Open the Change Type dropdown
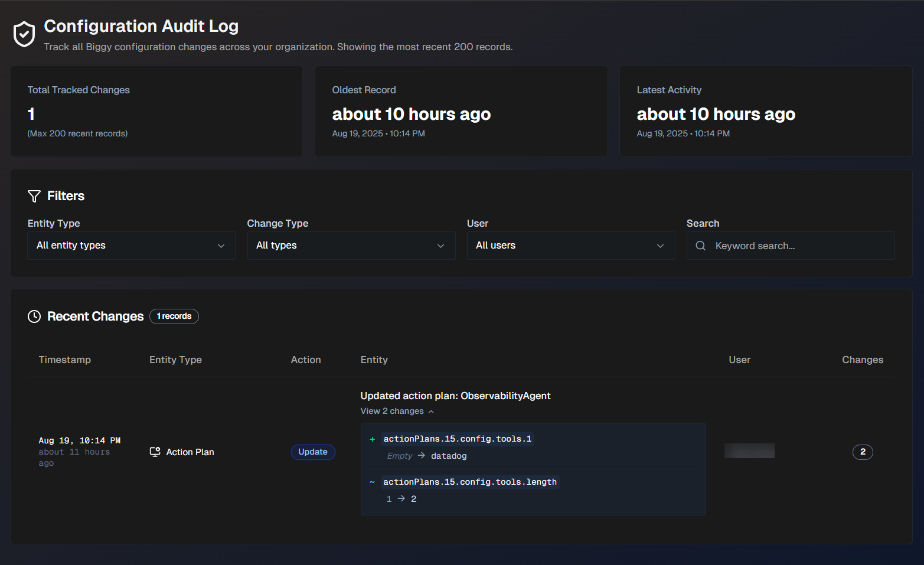The width and height of the screenshot is (924, 565). tap(351, 246)
